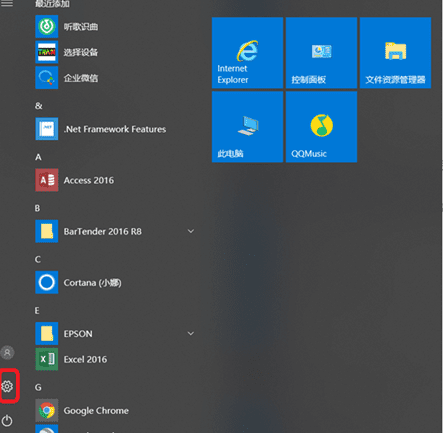Launch the Internet Explorer tile
444x435 pixels.
coord(247,53)
